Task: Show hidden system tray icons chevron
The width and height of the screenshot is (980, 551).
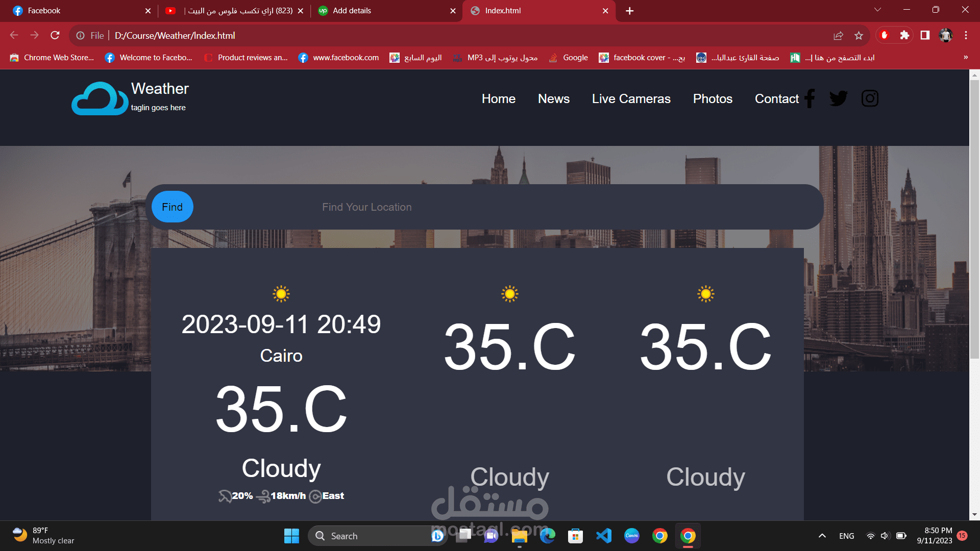Action: [x=822, y=536]
